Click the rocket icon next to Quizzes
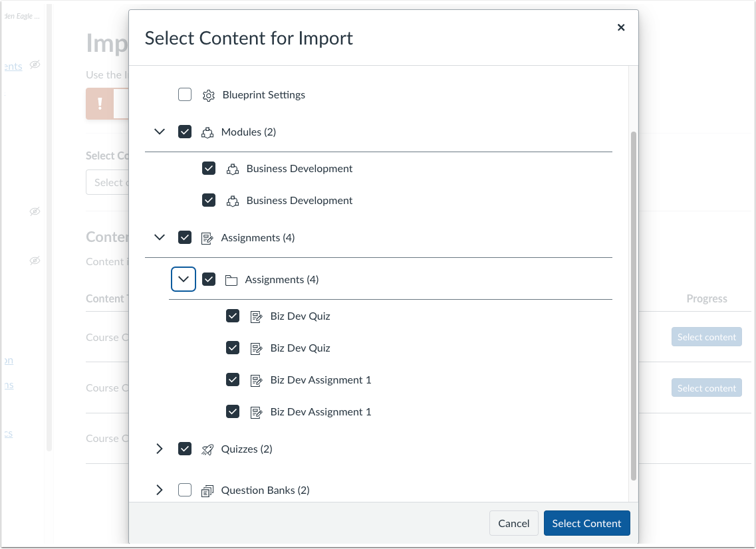The image size is (756, 549). point(207,449)
